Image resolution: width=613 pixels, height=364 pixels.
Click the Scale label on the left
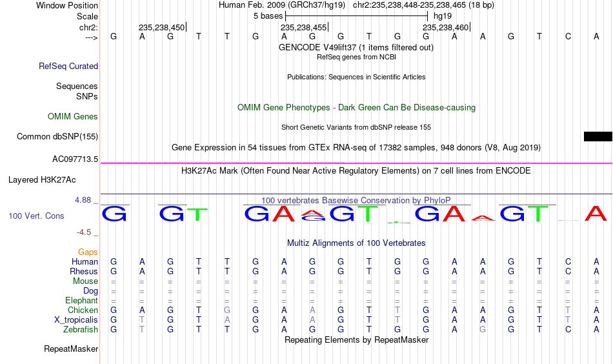point(87,16)
